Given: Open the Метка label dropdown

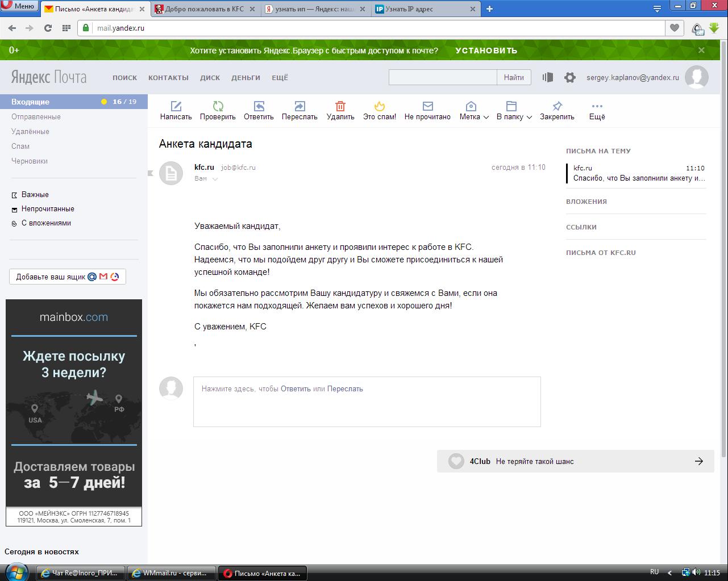Looking at the screenshot, I should [x=474, y=111].
